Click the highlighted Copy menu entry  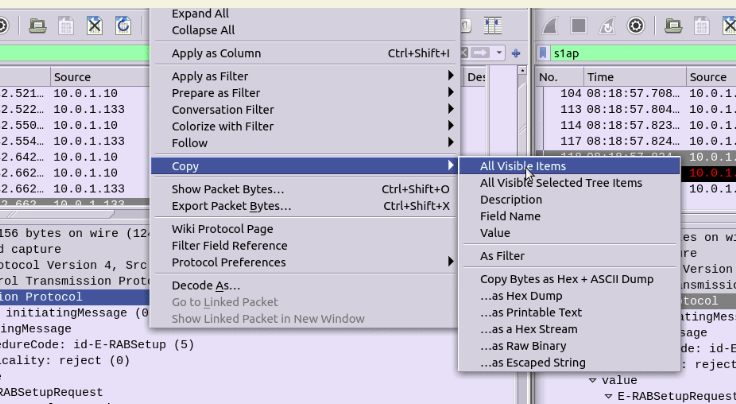[x=305, y=166]
